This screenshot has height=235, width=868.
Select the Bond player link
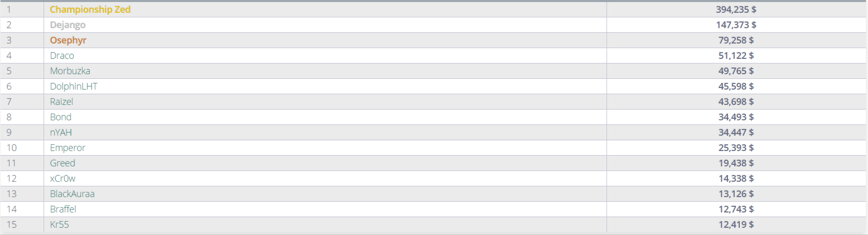60,117
